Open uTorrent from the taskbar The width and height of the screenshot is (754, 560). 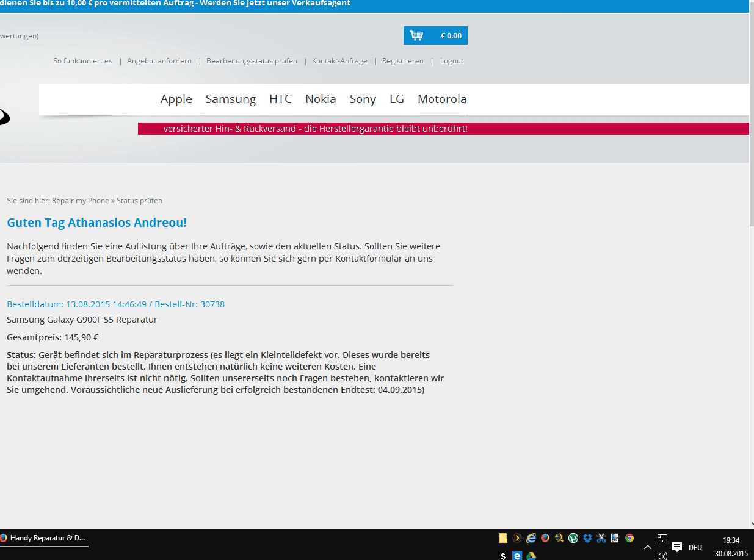[573, 538]
